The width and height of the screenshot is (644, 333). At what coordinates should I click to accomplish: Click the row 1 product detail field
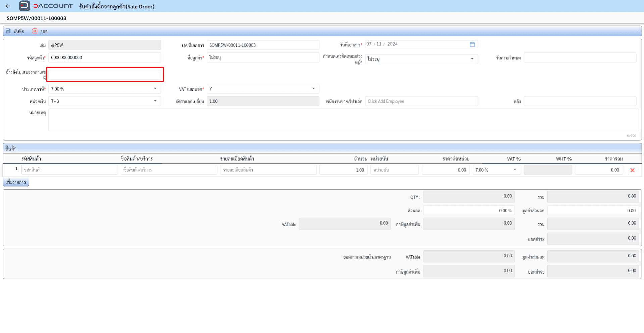(x=268, y=170)
